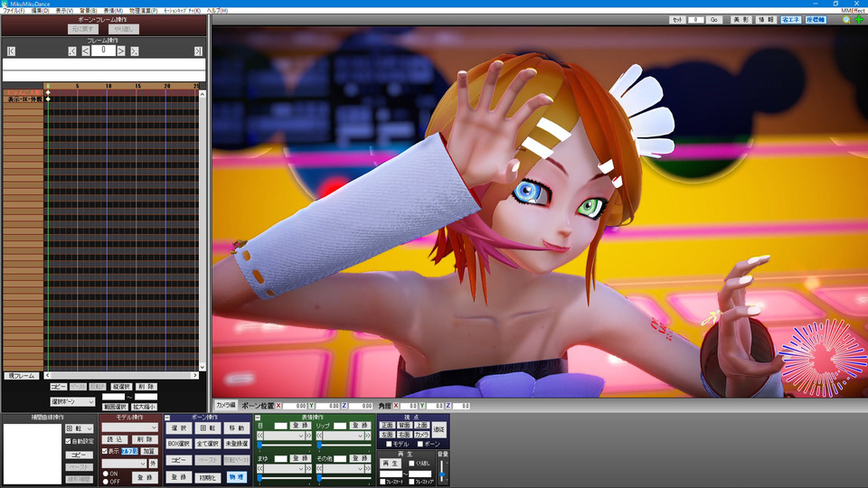868x488 pixels.
Task: Toggle the 自動設定 checkbox
Action: click(x=68, y=441)
